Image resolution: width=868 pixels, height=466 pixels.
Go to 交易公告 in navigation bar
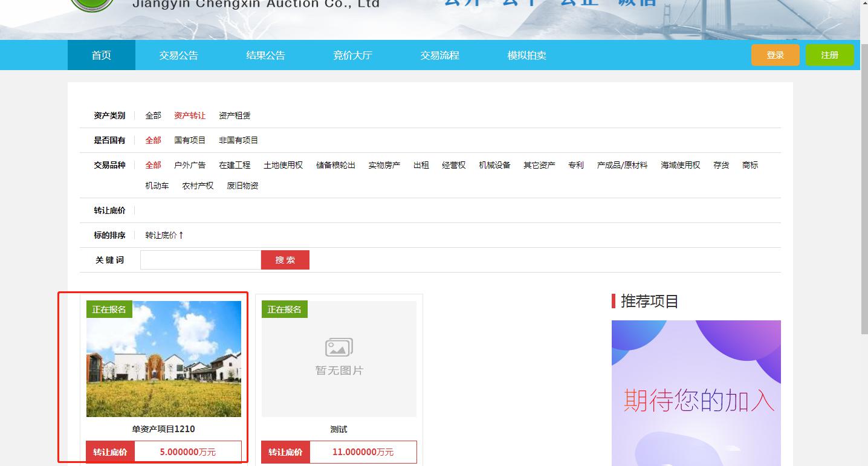[x=179, y=55]
